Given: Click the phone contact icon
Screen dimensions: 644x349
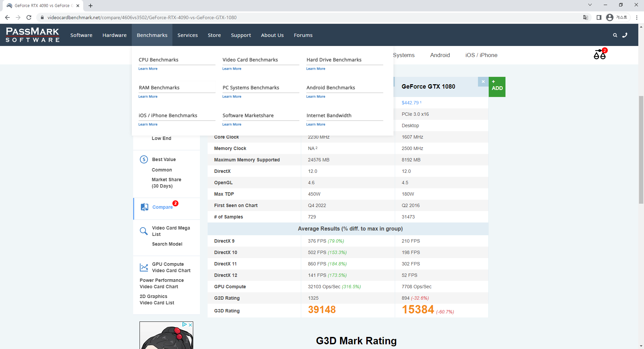Looking at the screenshot, I should coord(625,35).
